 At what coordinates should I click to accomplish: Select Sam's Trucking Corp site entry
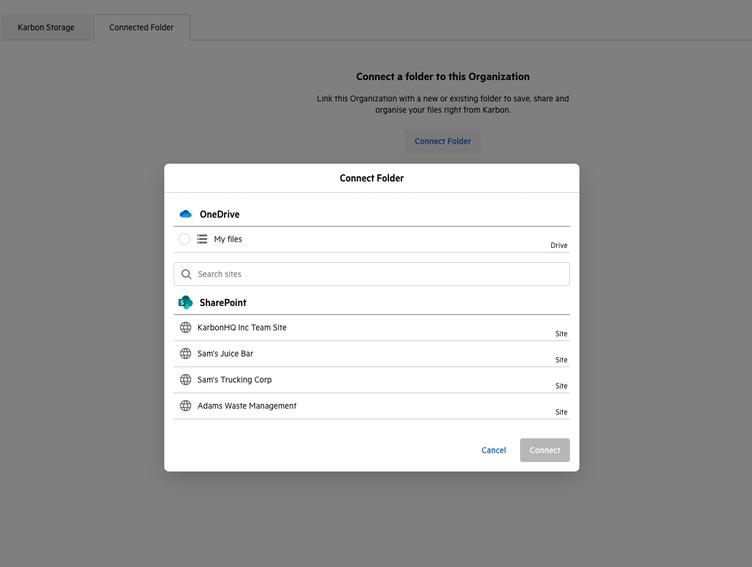371,381
